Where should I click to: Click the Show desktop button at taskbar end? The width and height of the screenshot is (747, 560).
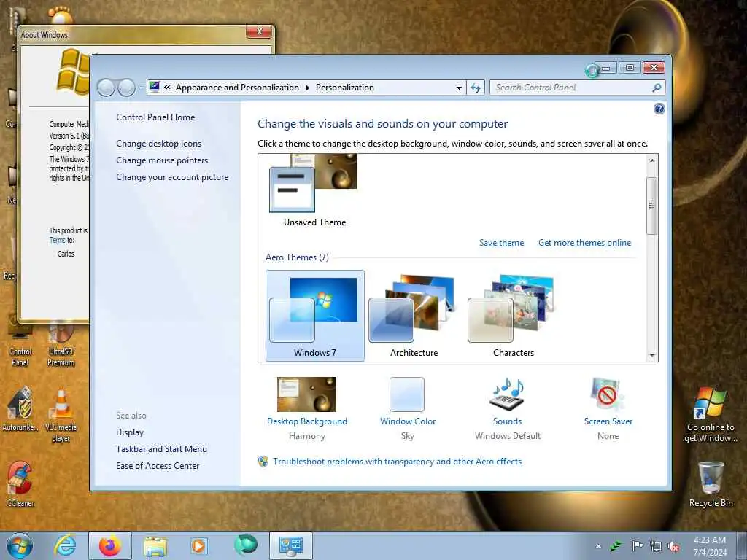(x=742, y=545)
